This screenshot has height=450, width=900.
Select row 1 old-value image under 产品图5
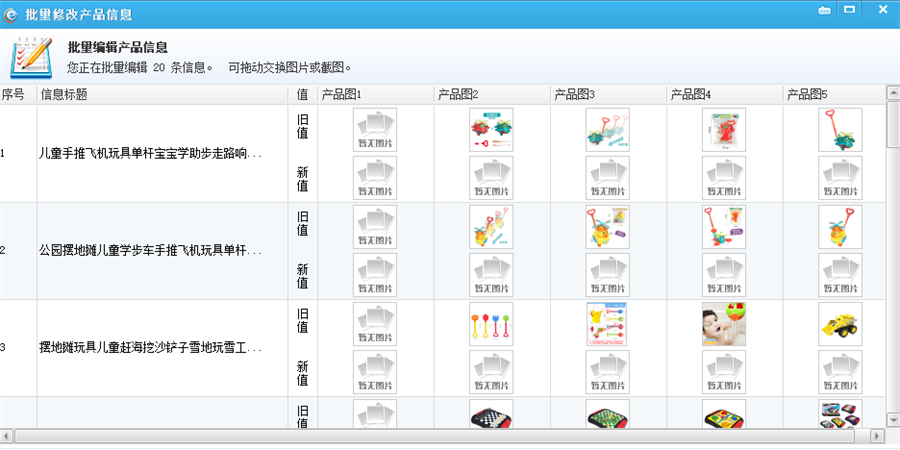coord(840,130)
